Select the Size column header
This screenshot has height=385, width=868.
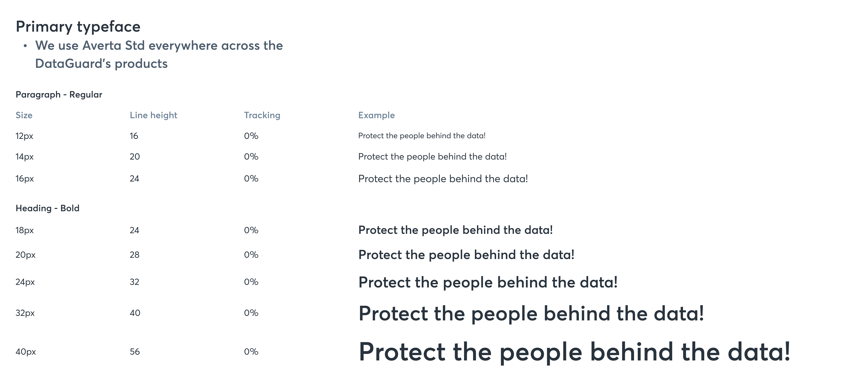coord(24,115)
